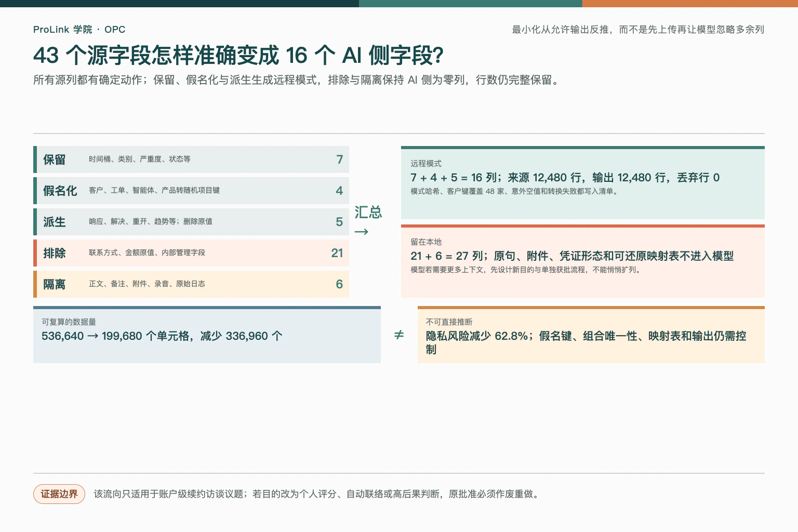Click the count 6 in 隔离 row
Viewport: 798px width, 532px height.
[x=339, y=284]
